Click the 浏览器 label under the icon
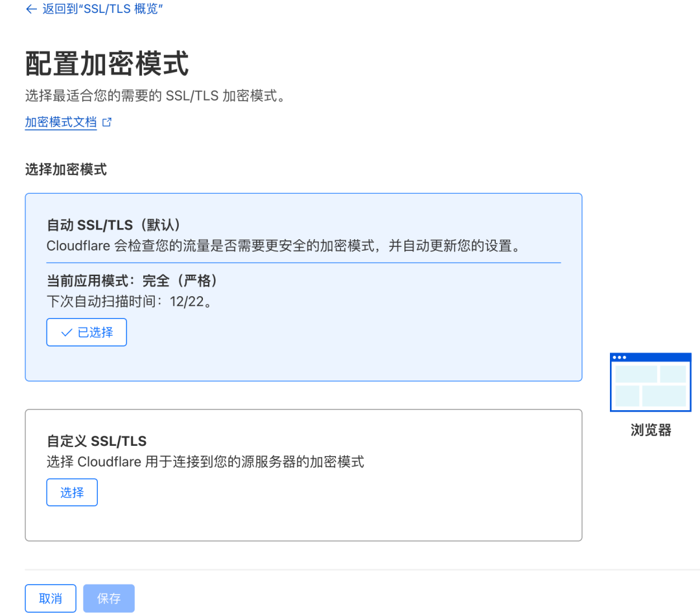 coord(650,430)
